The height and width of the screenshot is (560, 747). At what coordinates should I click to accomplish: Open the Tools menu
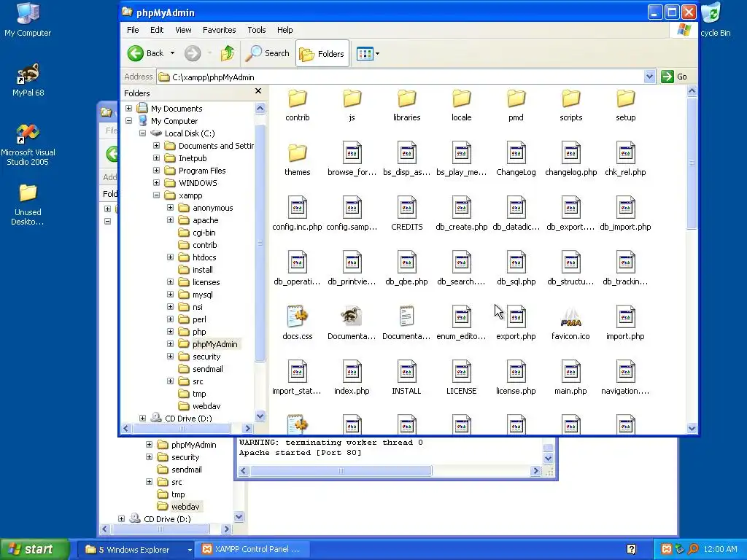256,30
